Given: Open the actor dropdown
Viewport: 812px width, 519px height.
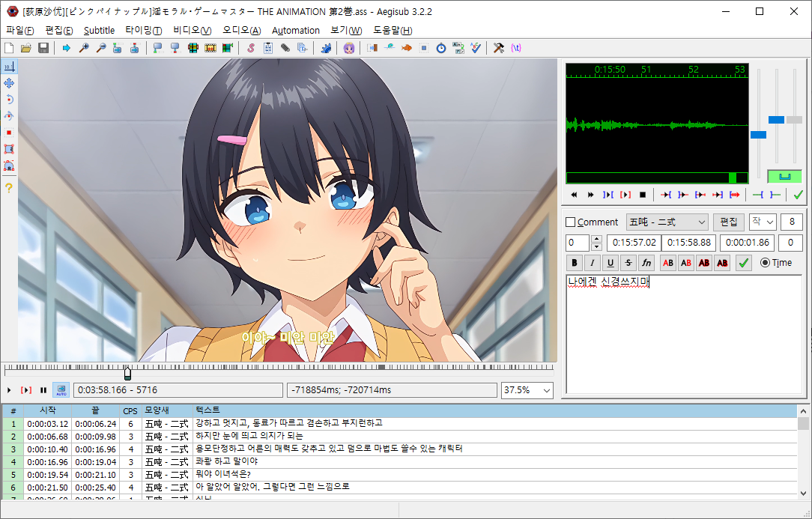Looking at the screenshot, I should (x=763, y=222).
